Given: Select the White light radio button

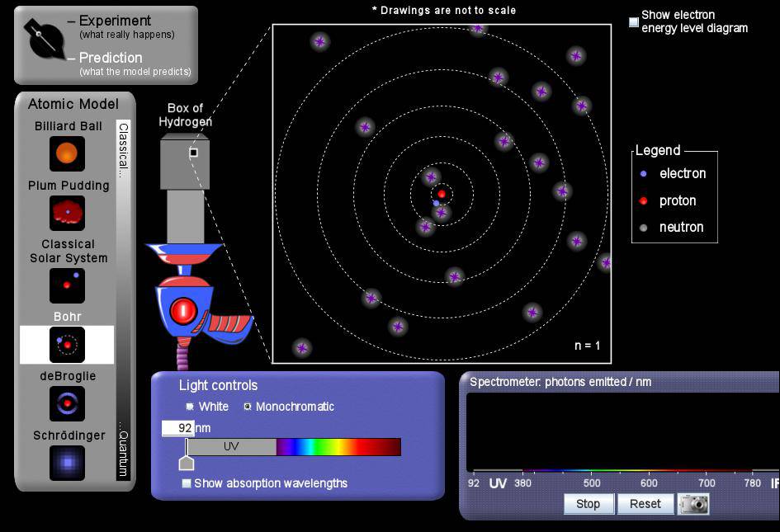Looking at the screenshot, I should 190,407.
